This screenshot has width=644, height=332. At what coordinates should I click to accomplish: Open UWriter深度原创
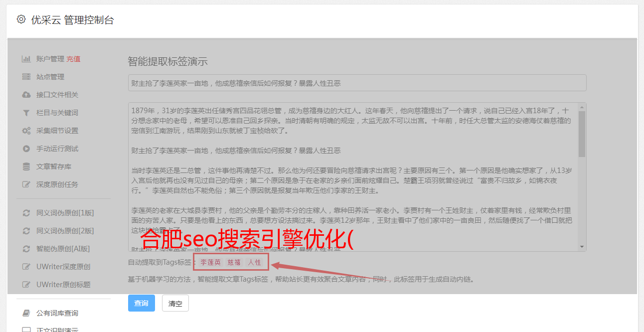click(63, 267)
